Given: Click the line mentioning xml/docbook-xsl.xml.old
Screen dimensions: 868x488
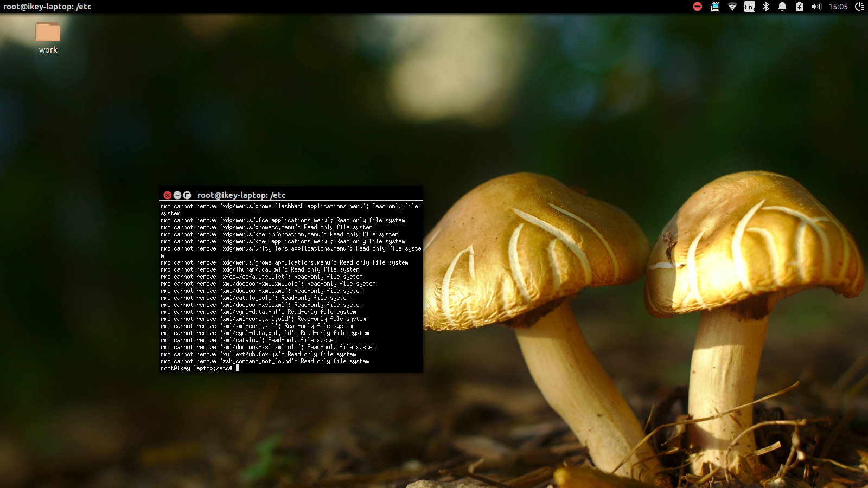Looking at the screenshot, I should click(x=268, y=347).
